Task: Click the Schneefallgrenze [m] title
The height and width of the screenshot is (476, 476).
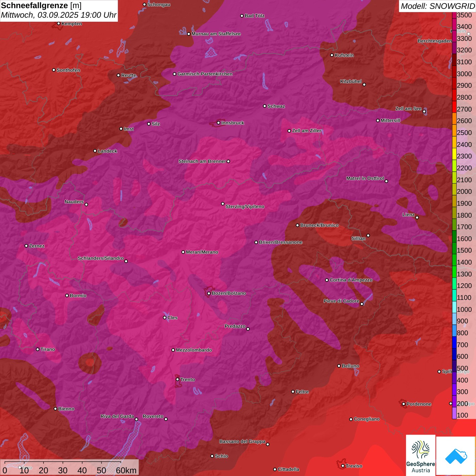Action: point(41,5)
